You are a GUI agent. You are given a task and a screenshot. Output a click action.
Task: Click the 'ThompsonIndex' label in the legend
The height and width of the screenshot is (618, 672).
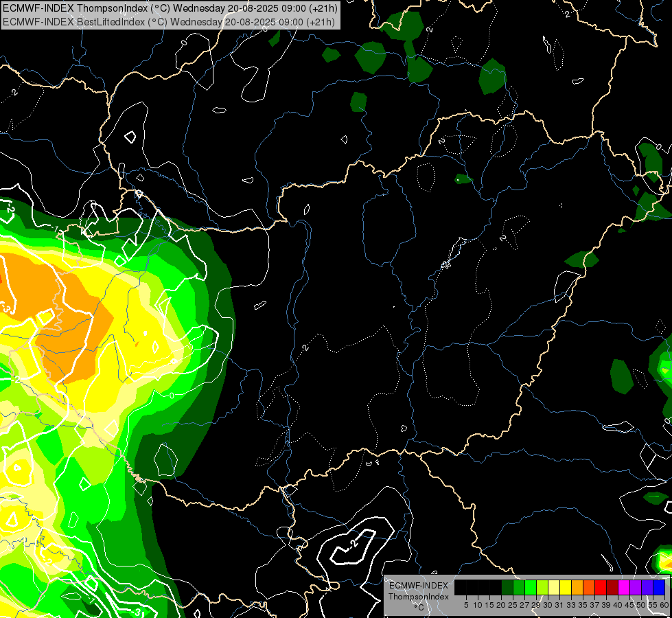[419, 597]
